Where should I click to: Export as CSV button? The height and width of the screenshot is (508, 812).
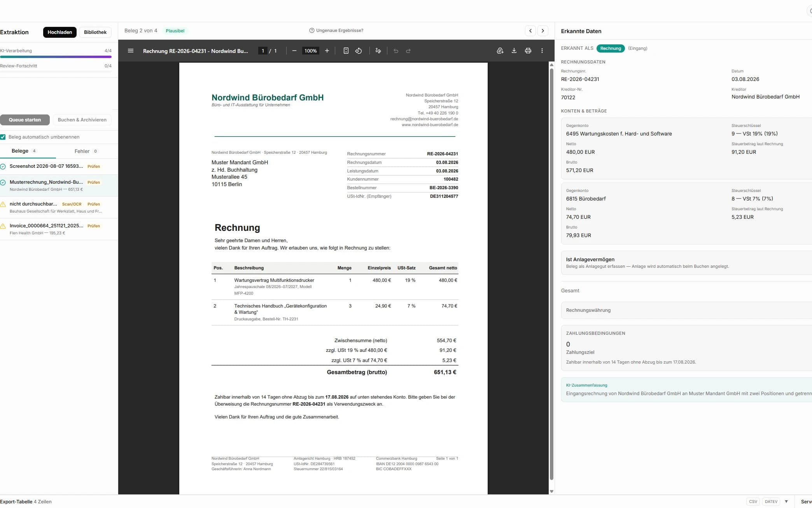[x=753, y=501]
